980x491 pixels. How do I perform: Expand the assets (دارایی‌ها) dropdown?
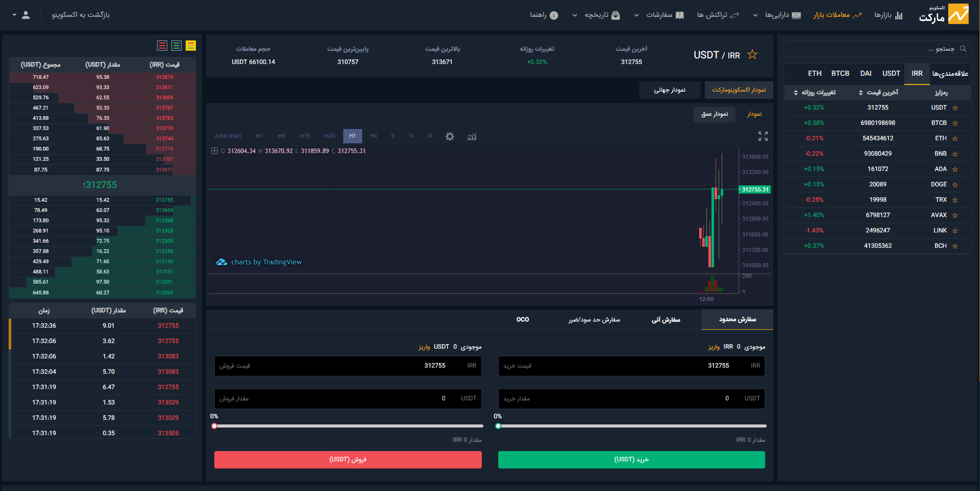coord(755,15)
